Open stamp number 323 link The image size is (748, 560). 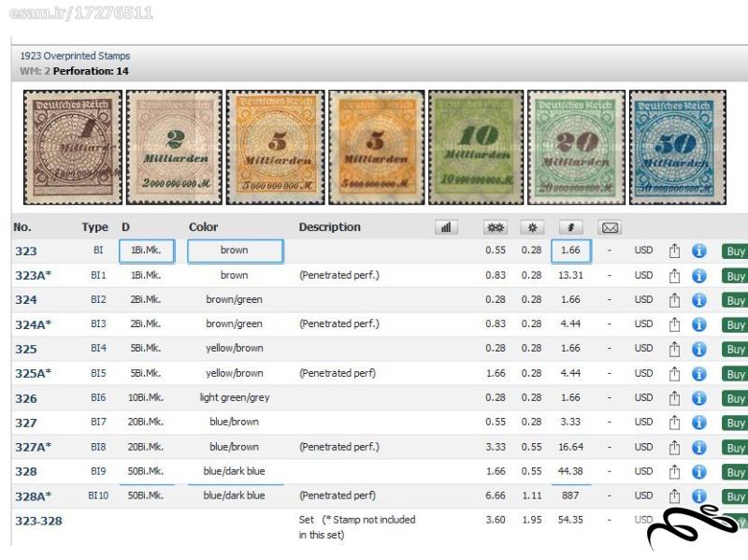pos(26,251)
